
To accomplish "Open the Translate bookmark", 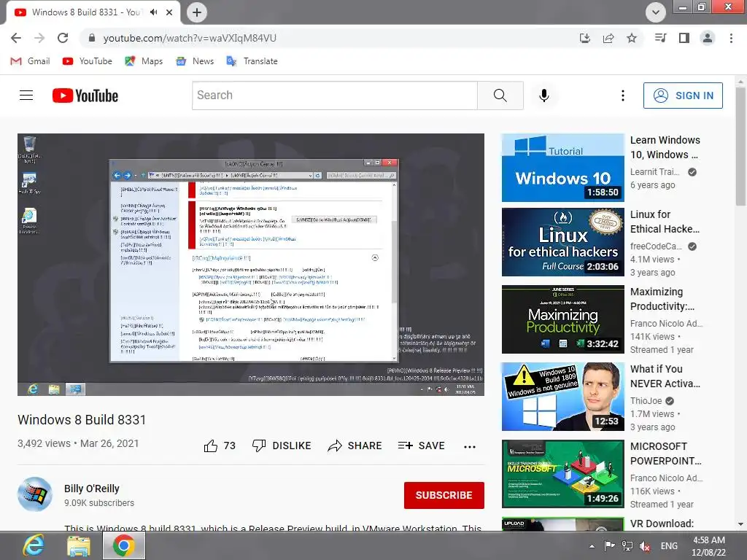I will click(x=252, y=61).
